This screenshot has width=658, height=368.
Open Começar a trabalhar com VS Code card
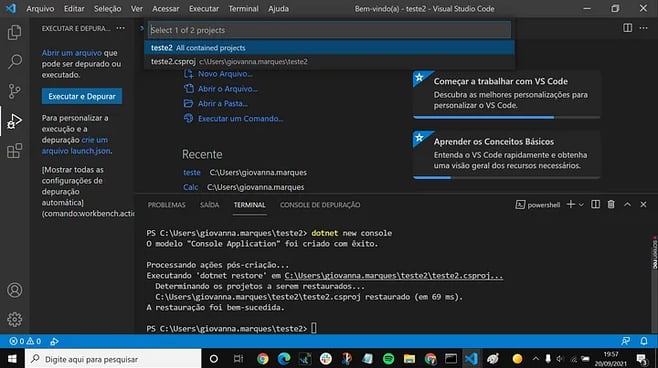(x=507, y=95)
